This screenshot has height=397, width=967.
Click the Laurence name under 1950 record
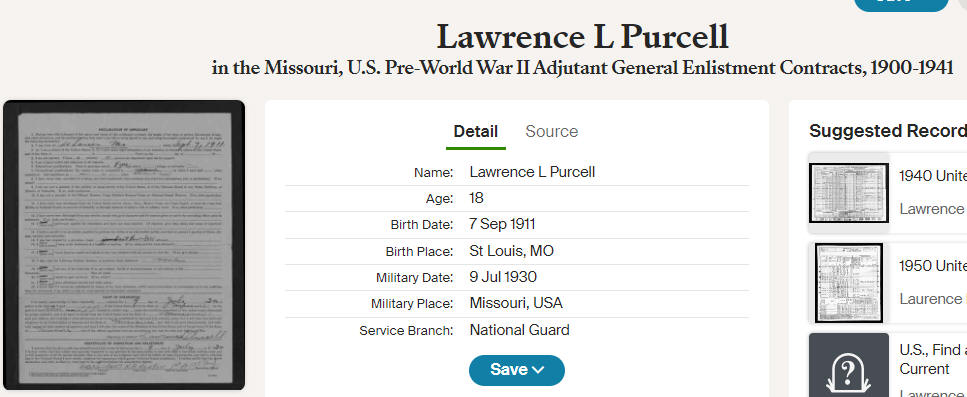[932, 299]
